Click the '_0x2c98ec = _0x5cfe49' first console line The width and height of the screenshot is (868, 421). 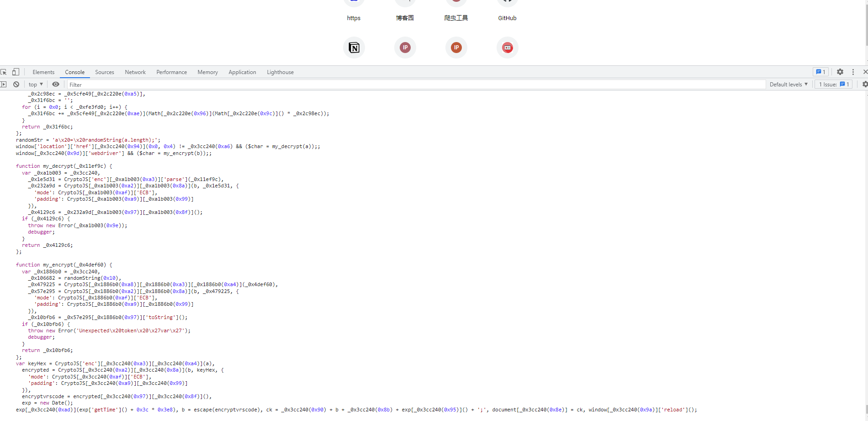pos(87,94)
